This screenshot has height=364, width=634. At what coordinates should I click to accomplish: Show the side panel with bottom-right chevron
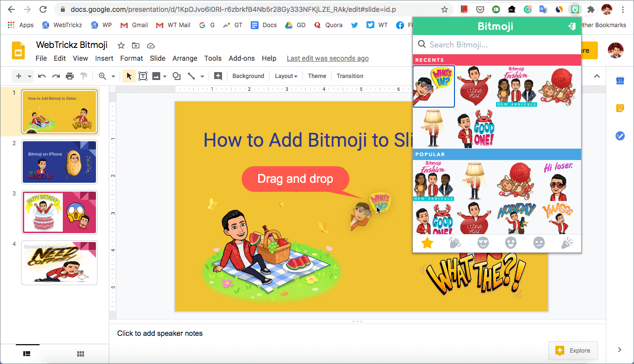pos(620,350)
